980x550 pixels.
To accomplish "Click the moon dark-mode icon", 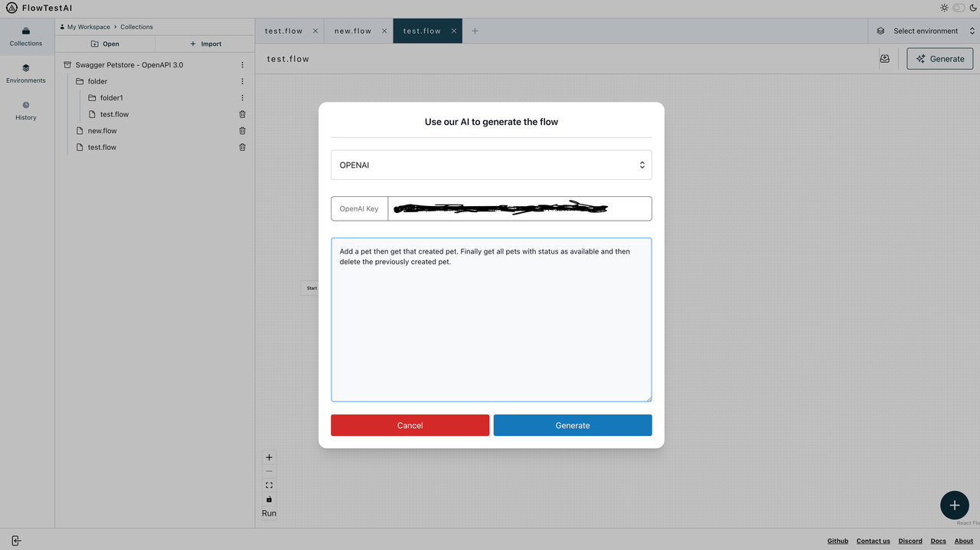I will (x=972, y=8).
